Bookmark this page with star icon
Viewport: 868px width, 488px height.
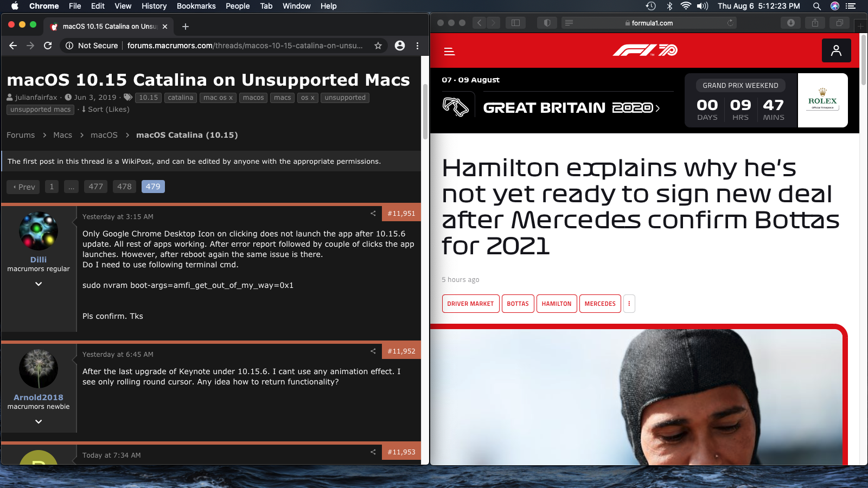point(378,46)
